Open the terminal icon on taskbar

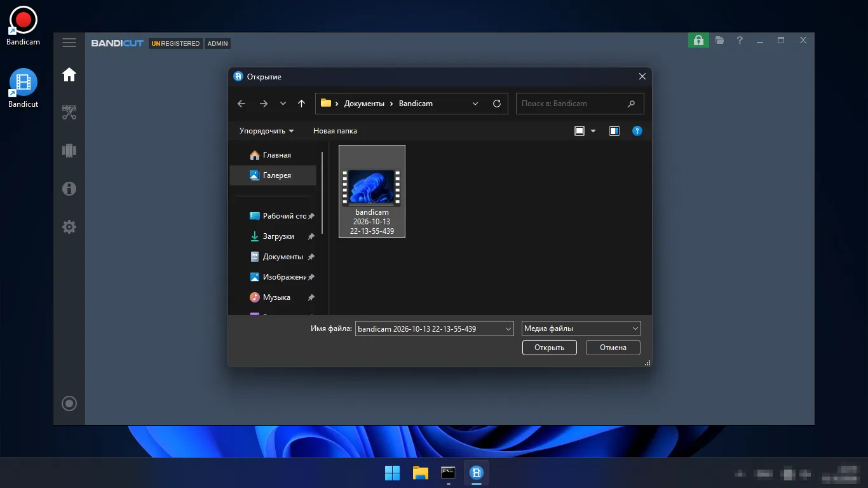point(449,473)
